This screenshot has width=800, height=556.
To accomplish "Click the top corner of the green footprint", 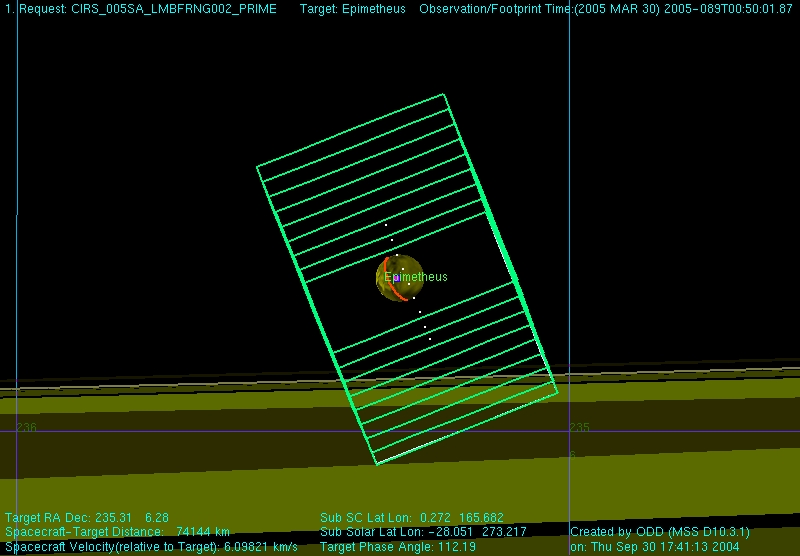I will [x=443, y=95].
